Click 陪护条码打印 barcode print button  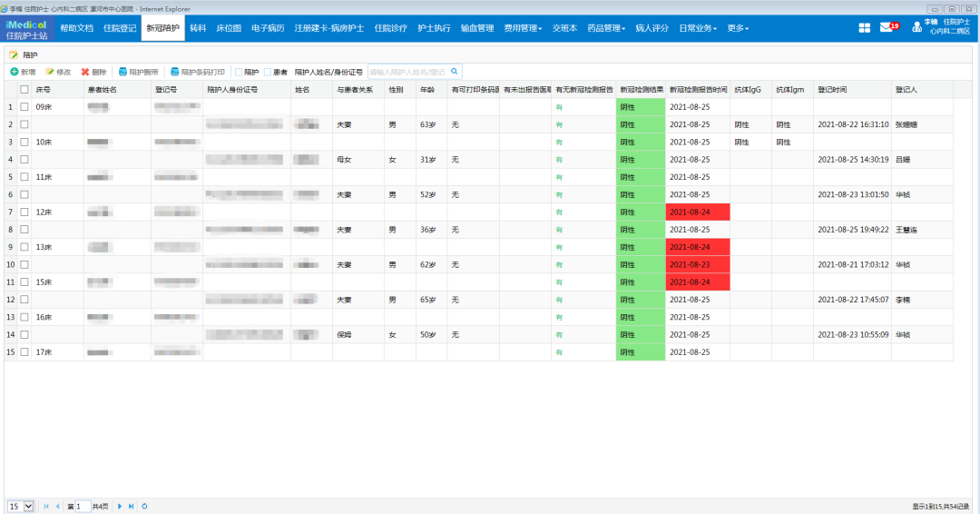pos(197,72)
